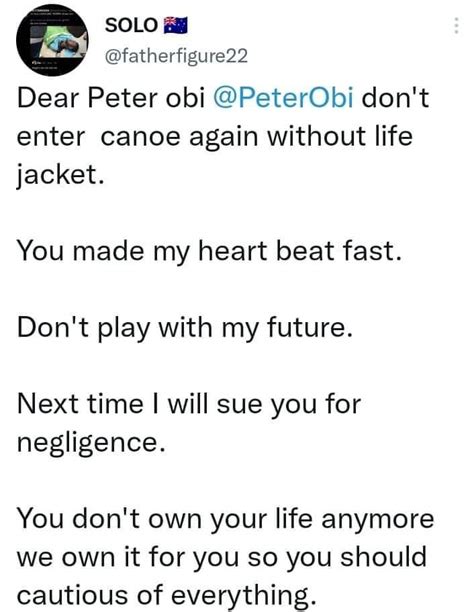
Task: Click the line 'Next time I will sue you for'
Action: 189,404
